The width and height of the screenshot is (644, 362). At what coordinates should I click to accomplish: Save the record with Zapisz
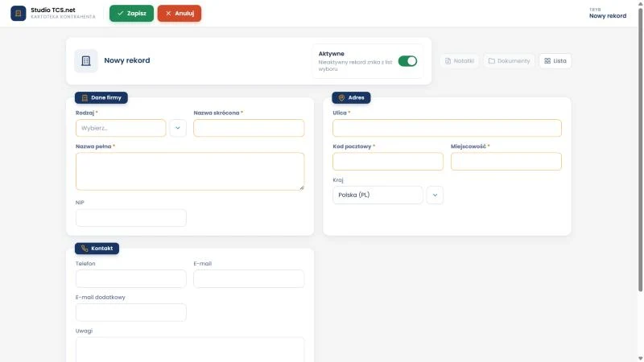click(131, 13)
